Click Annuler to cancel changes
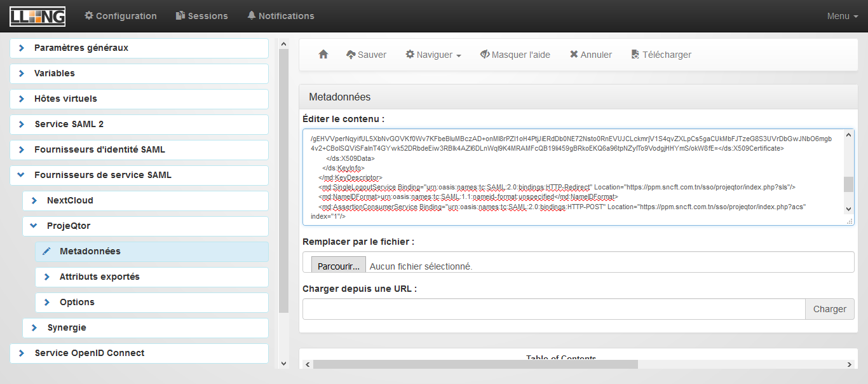This screenshot has height=384, width=868. [x=590, y=55]
